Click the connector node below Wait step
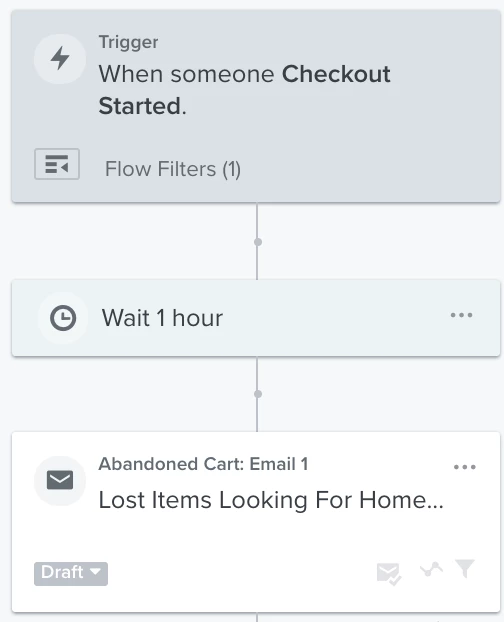504x622 pixels. pyautogui.click(x=257, y=394)
